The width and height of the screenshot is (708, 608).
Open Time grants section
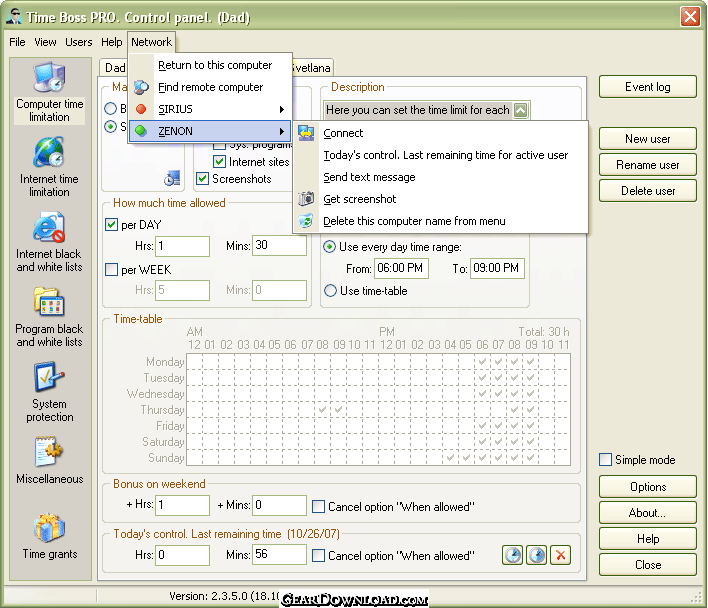click(50, 537)
